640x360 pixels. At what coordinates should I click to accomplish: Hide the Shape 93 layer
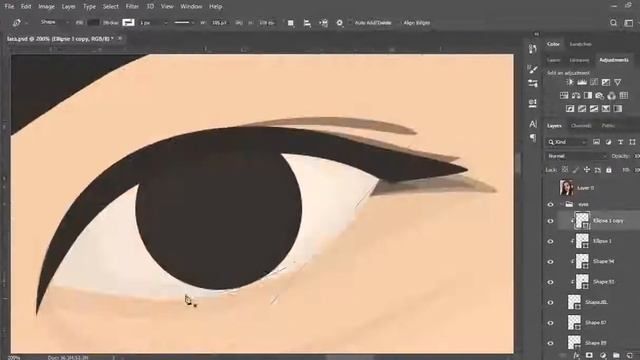click(550, 282)
